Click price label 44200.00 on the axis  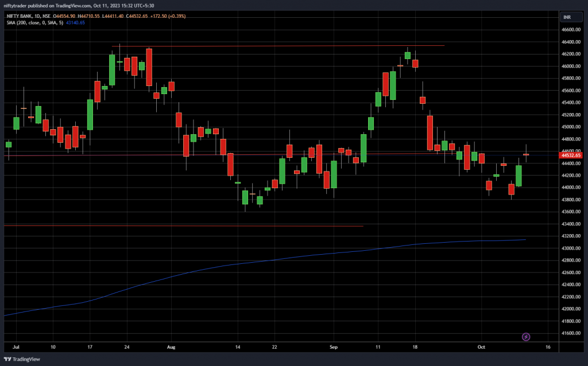(571, 176)
